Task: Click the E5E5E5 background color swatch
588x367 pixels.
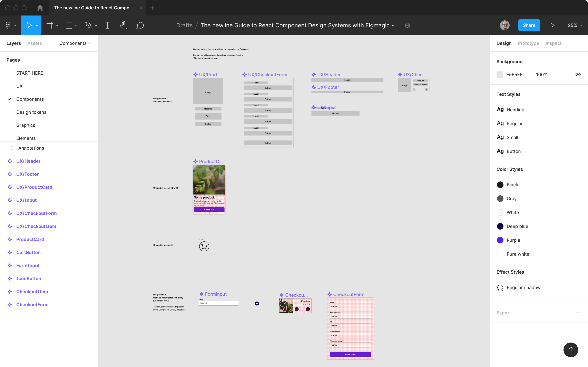Action: pos(500,74)
